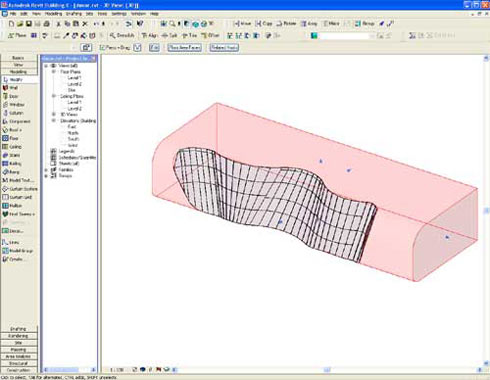490x380 pixels.
Task: Click the Demolish tool button
Action: click(122, 35)
